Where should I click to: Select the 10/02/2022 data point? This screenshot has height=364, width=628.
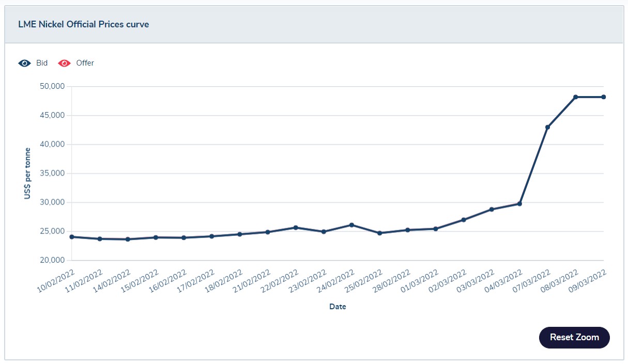coord(72,236)
